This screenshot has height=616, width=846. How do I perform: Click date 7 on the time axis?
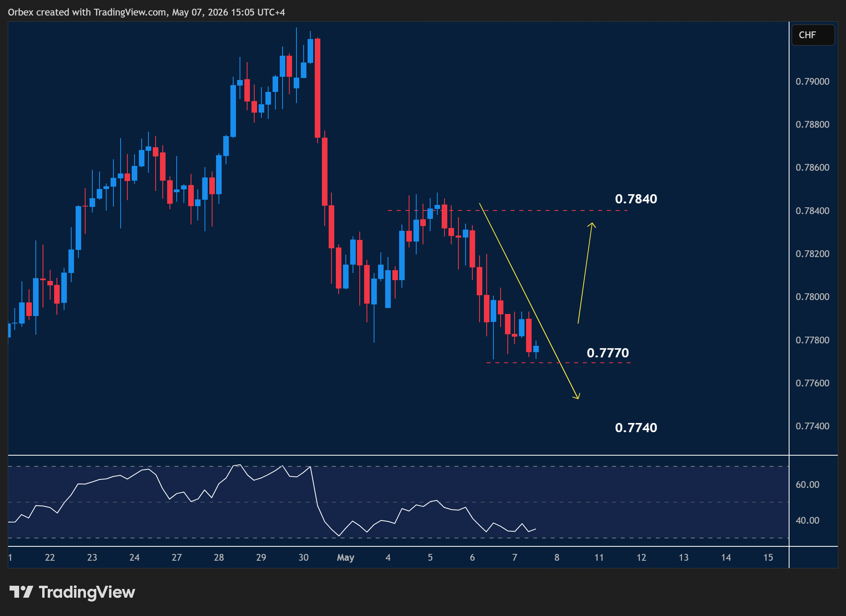coord(515,558)
